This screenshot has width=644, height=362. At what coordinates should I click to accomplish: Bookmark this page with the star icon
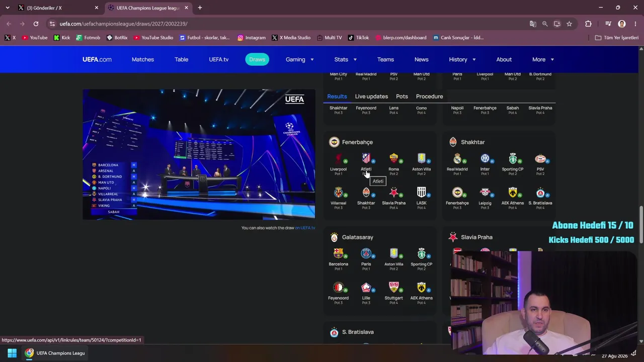569,24
